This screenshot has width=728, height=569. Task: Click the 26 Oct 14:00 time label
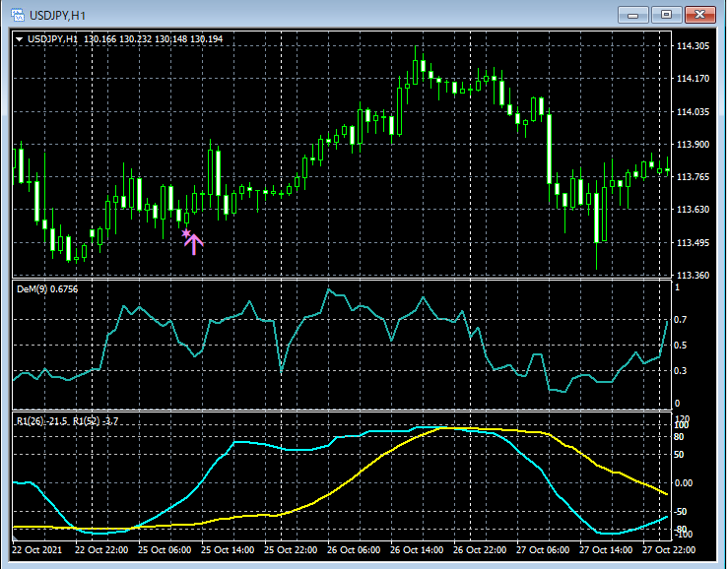tap(417, 548)
